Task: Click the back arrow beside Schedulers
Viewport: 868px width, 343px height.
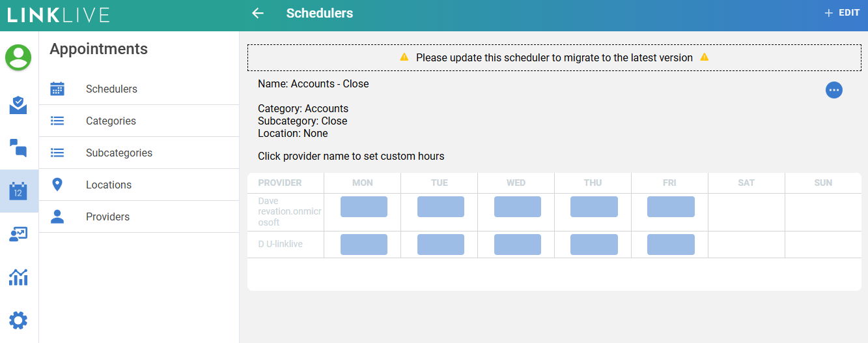Action: click(258, 14)
